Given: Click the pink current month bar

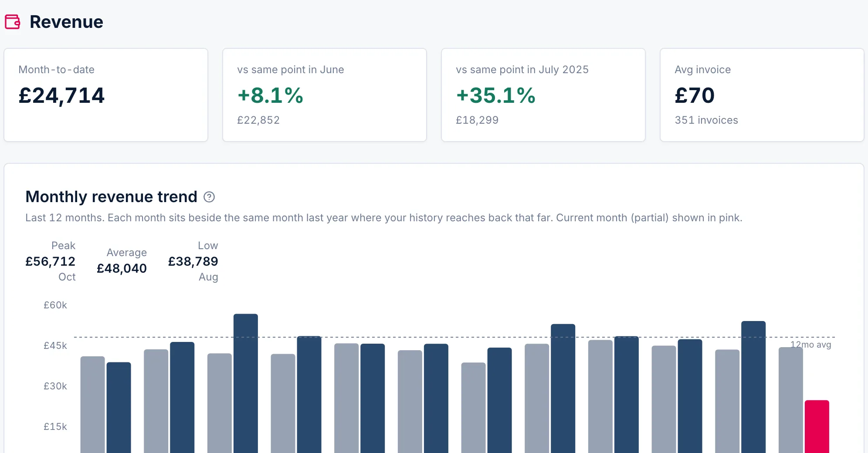Looking at the screenshot, I should [x=817, y=426].
